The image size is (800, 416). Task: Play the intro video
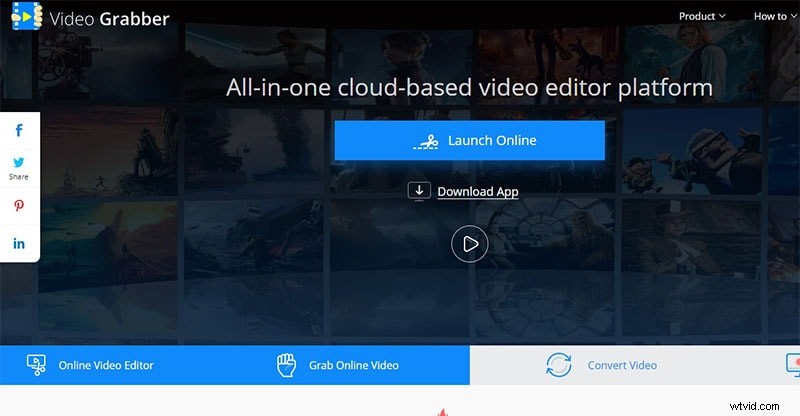[x=469, y=244]
